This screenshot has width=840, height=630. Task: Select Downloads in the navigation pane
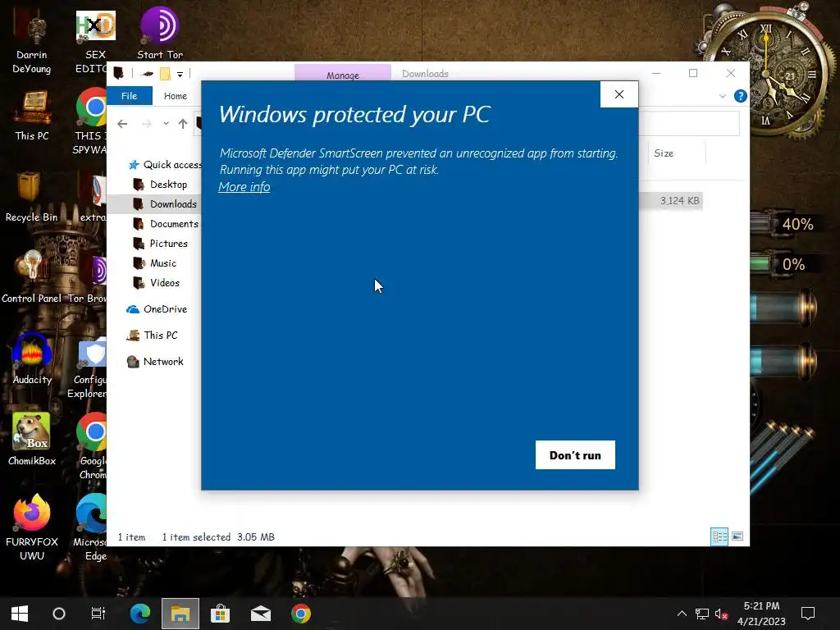[165, 204]
